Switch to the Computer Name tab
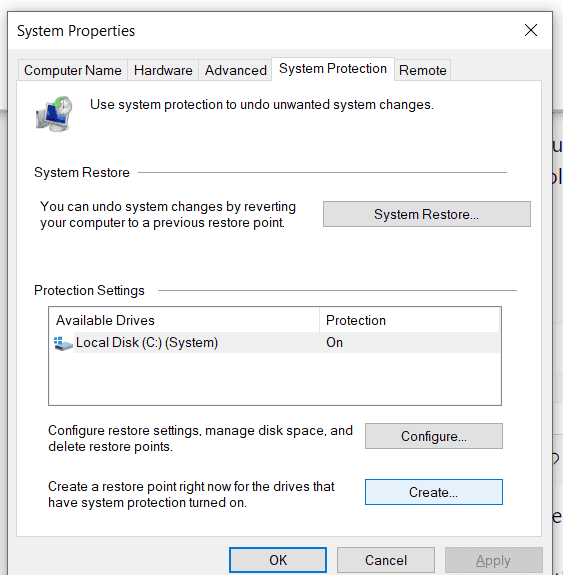The height and width of the screenshot is (575, 563). point(73,70)
